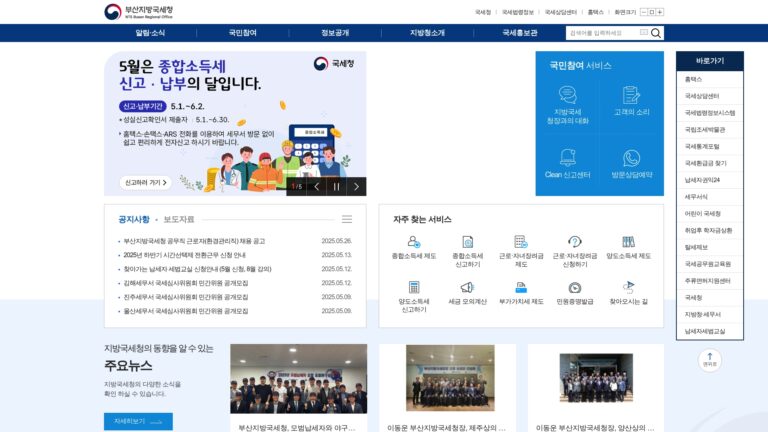Open 양도소득세 신고하기 calculator icon
Image resolution: width=768 pixels, height=432 pixels.
(x=414, y=287)
